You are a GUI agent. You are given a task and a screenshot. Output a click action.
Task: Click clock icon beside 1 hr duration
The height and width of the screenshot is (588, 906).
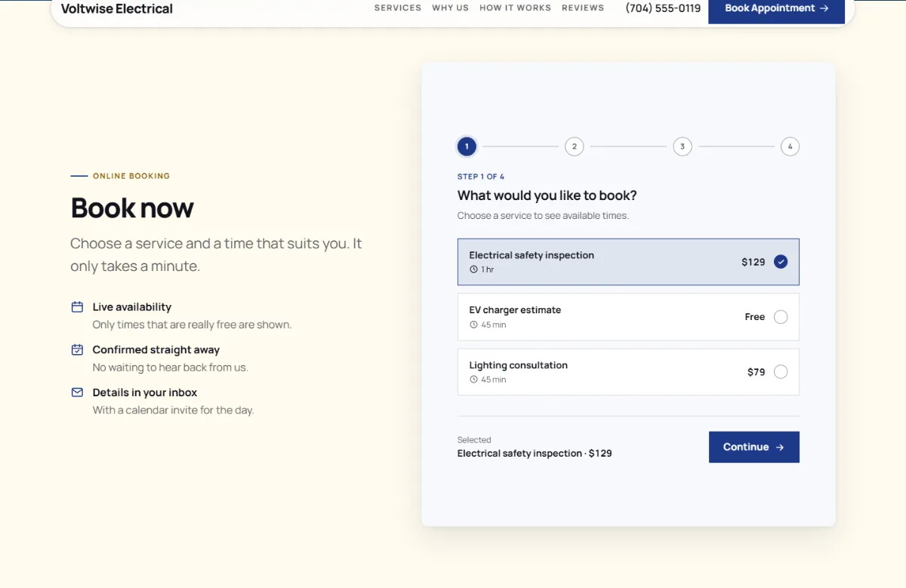(474, 269)
